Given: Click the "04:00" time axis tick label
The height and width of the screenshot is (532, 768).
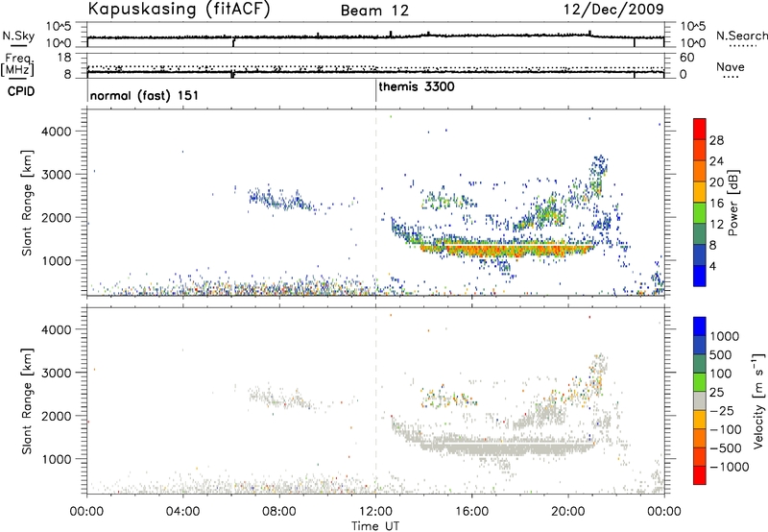Looking at the screenshot, I should point(182,512).
